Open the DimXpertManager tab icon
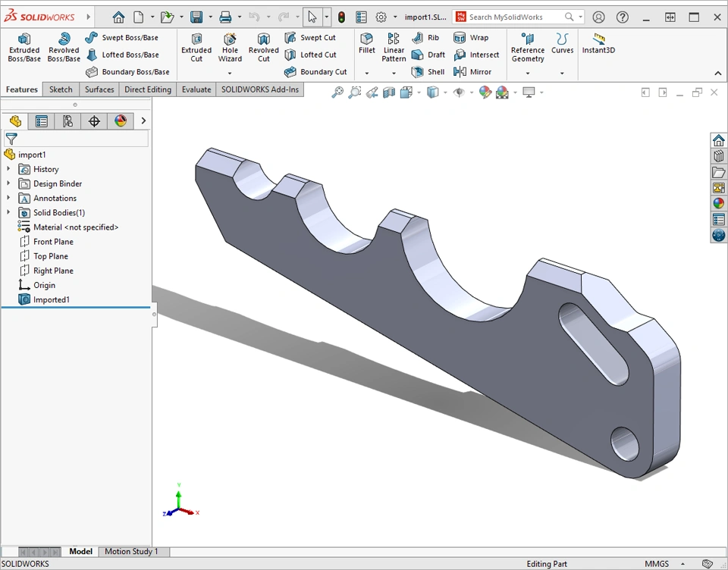The width and height of the screenshot is (728, 570). pos(94,121)
